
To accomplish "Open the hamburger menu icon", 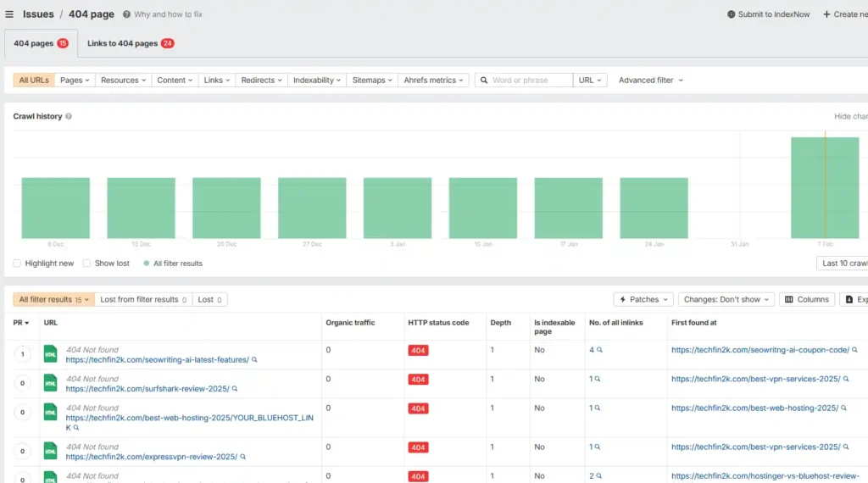I will [9, 14].
